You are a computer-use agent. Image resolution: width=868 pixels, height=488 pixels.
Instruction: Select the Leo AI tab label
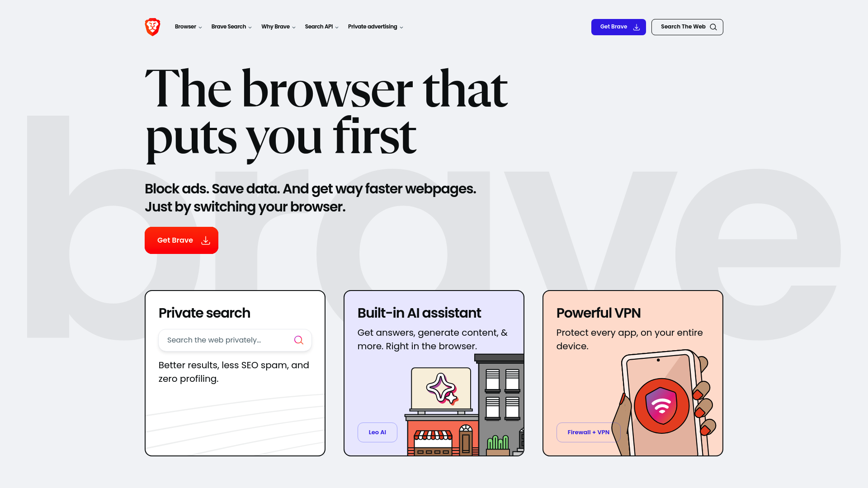click(377, 432)
